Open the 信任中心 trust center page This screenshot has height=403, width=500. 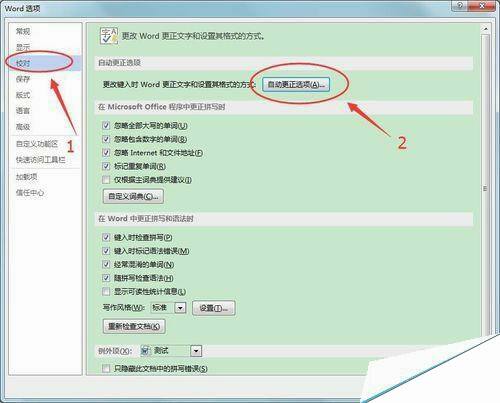tap(30, 192)
